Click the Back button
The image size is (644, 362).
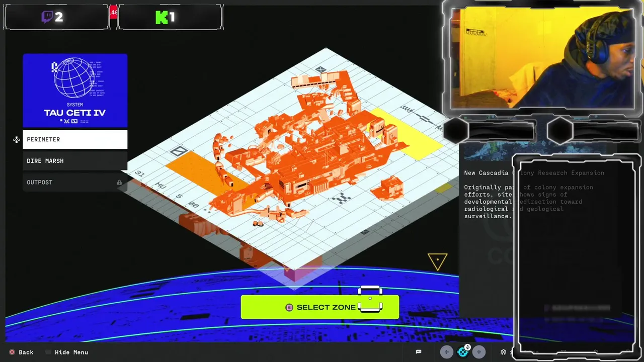pos(21,352)
